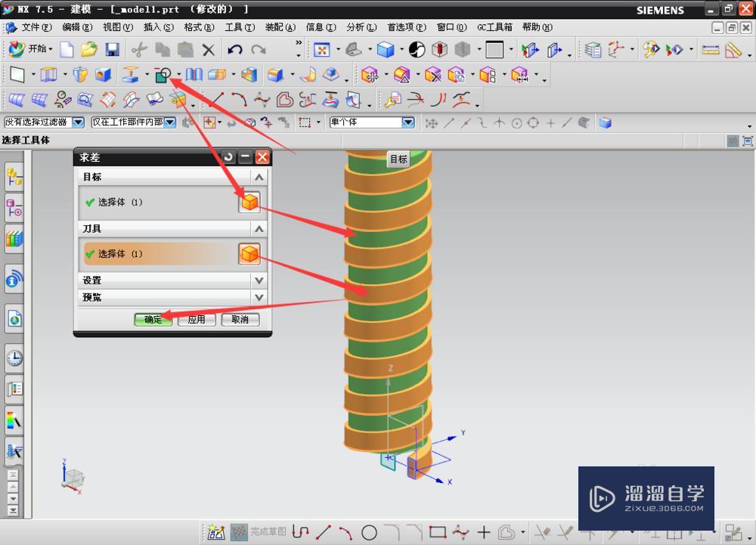Click the Cut scissors icon
The width and height of the screenshot is (756, 545).
pos(139,49)
